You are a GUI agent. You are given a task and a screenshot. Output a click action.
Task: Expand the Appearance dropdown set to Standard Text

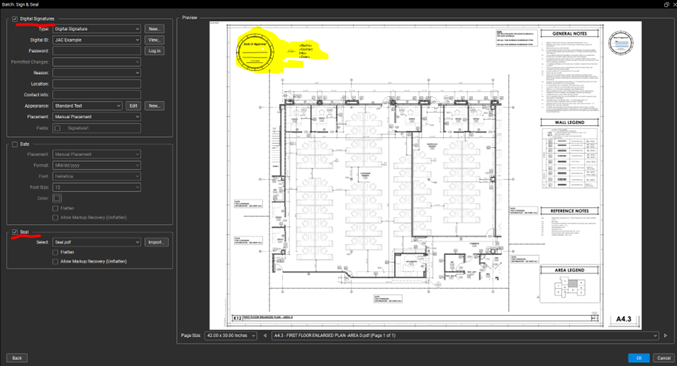tap(88, 106)
